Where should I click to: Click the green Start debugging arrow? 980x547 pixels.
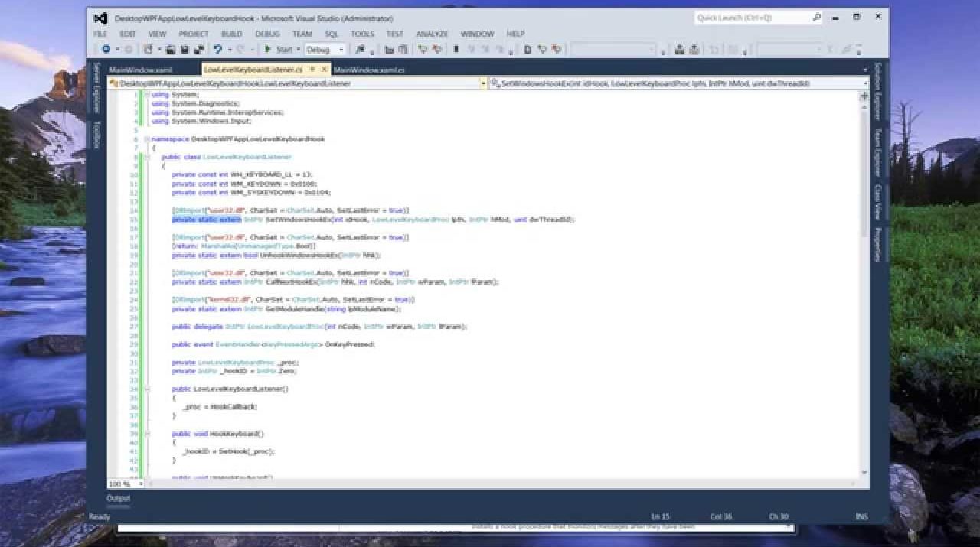[268, 50]
